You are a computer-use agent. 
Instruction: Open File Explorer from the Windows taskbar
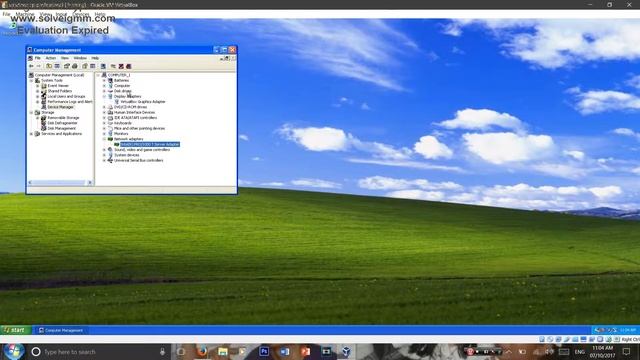click(222, 351)
